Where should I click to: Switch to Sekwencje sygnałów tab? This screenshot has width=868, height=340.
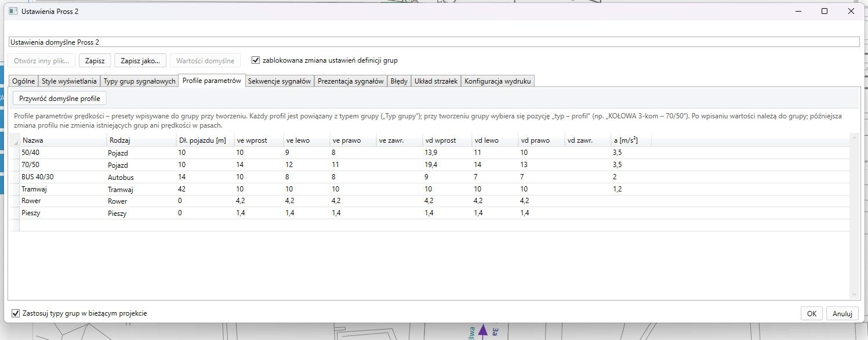[279, 81]
